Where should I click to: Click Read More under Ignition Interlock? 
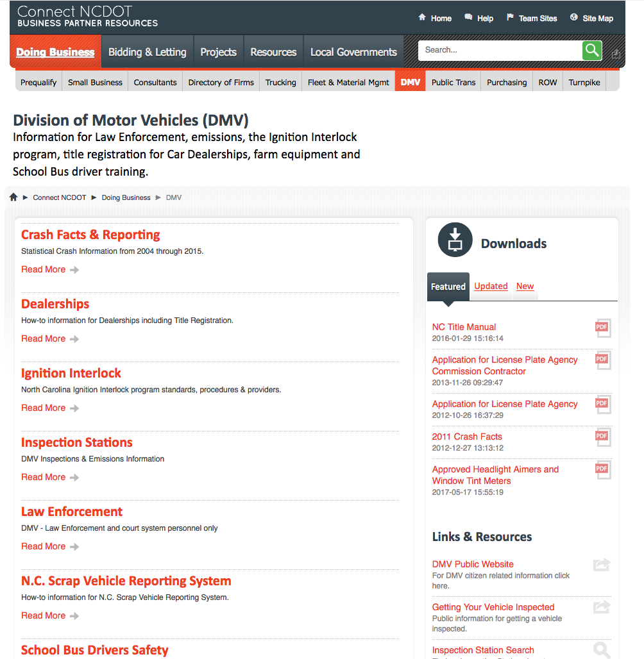click(x=43, y=408)
